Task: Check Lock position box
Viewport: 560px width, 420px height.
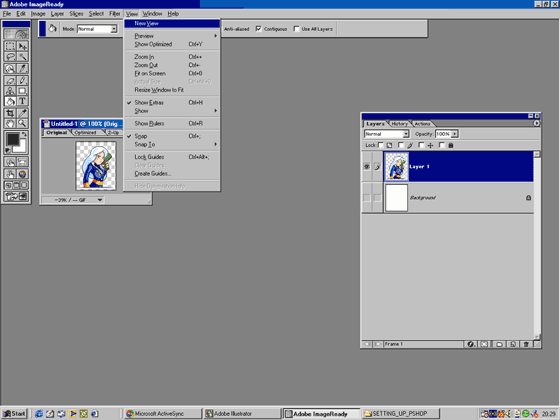Action: pos(421,145)
